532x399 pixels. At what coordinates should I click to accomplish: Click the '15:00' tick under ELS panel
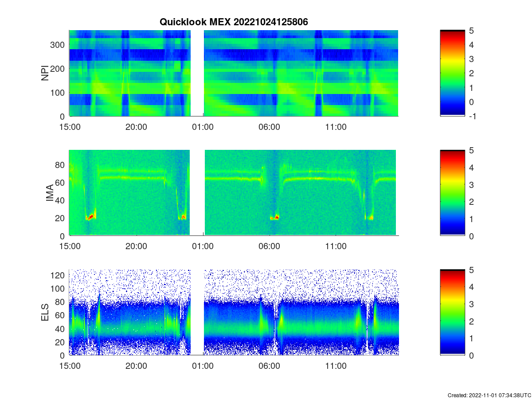point(70,366)
